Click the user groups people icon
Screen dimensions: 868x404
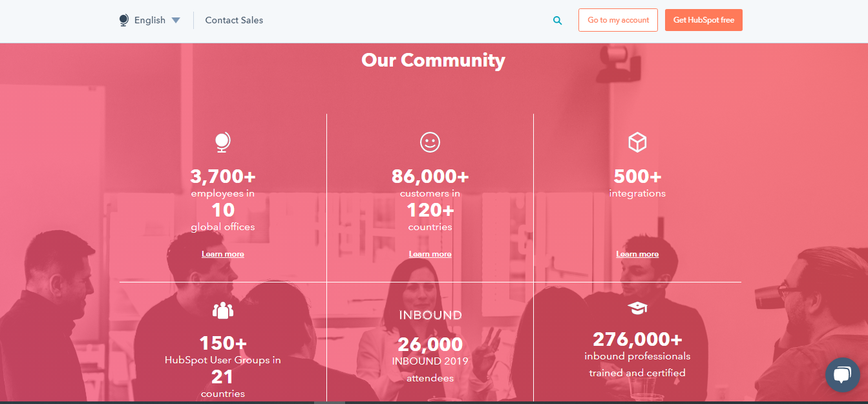tap(223, 310)
